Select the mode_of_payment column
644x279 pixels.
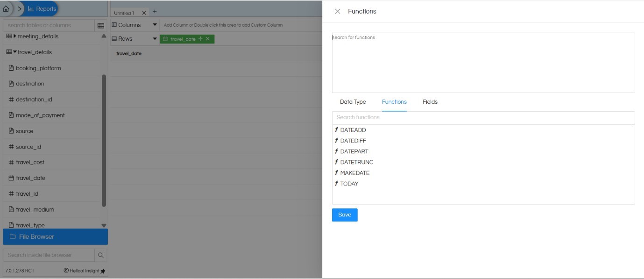point(40,115)
